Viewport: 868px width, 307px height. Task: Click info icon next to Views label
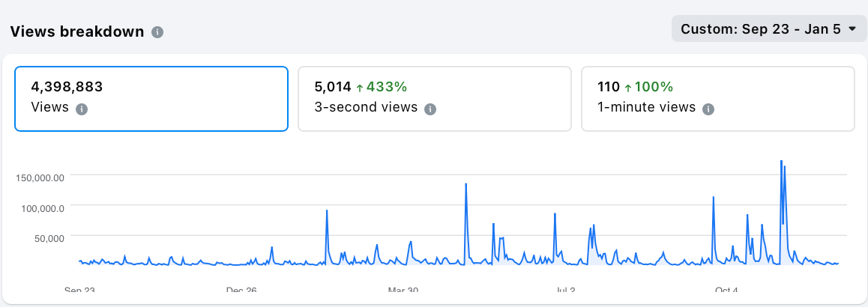pos(82,109)
